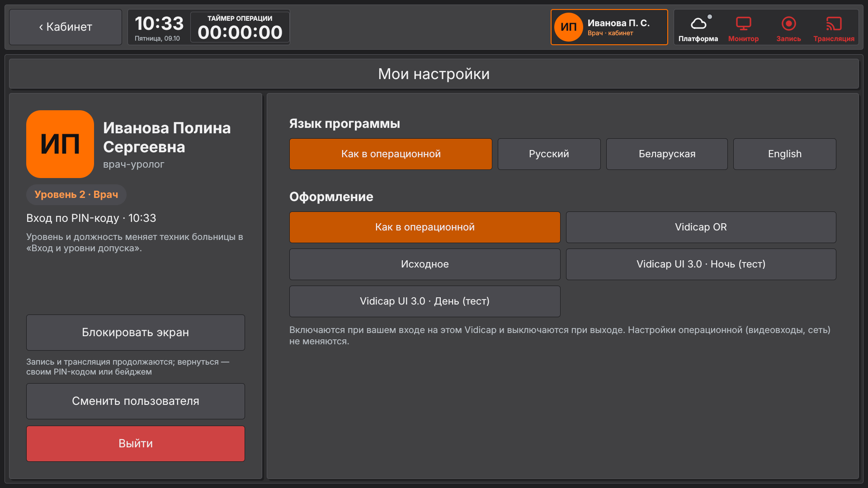This screenshot has width=868, height=488.
Task: Choose the Vidicap OR theme
Action: (701, 227)
